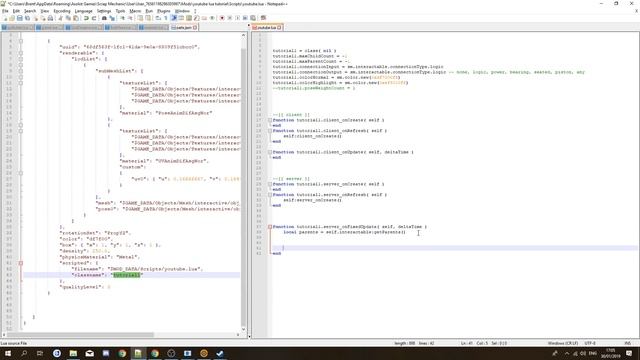Toggle file monitoring eye icon
This screenshot has height=360, width=640.
click(212, 18)
